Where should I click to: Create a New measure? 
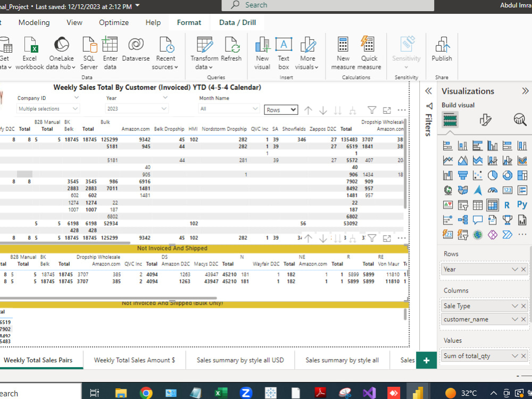(x=343, y=54)
